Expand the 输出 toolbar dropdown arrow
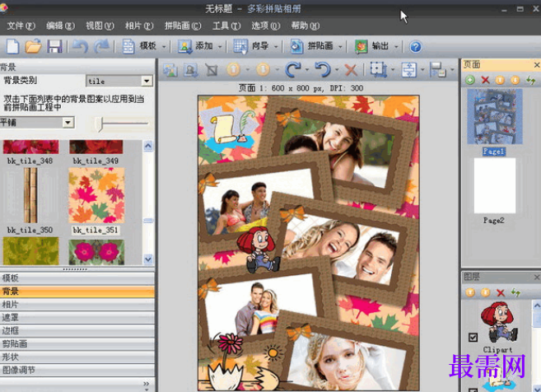The width and height of the screenshot is (541, 392). coord(396,47)
